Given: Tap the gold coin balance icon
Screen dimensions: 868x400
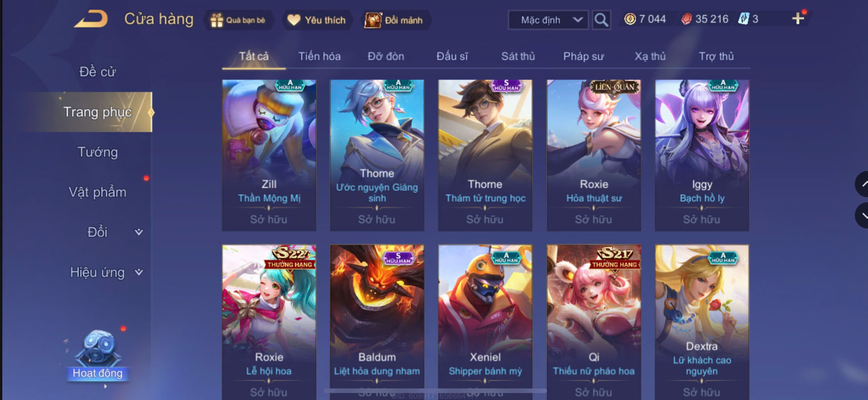Looking at the screenshot, I should [x=630, y=19].
